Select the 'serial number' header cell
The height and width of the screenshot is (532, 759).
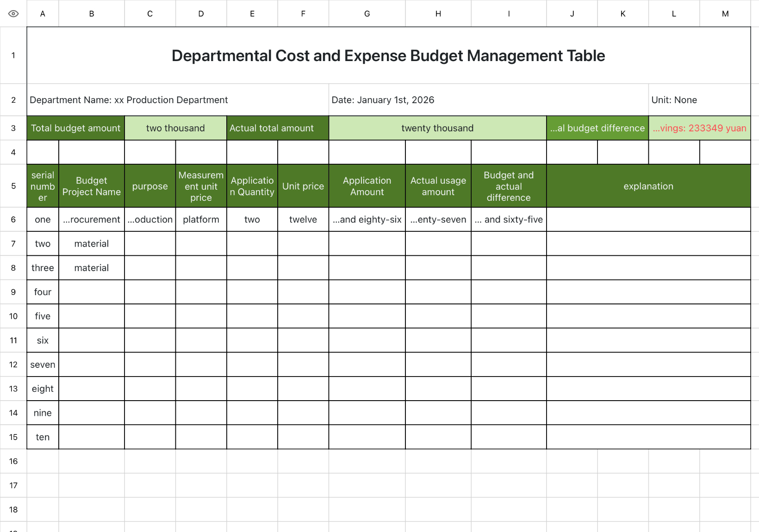pos(43,186)
